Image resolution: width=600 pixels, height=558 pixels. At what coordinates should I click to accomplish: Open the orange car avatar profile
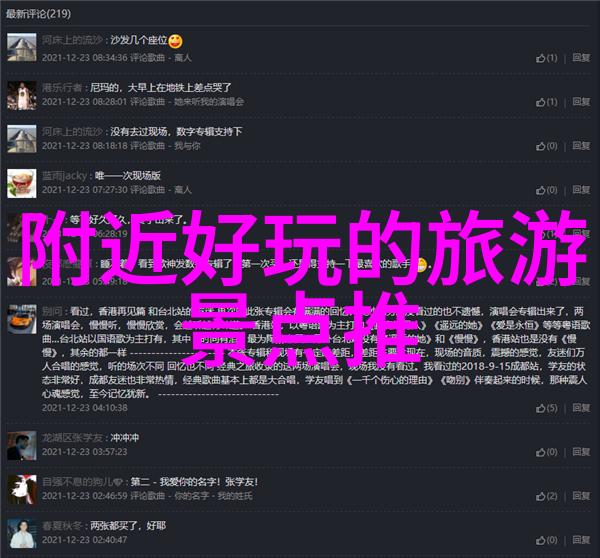[22, 319]
